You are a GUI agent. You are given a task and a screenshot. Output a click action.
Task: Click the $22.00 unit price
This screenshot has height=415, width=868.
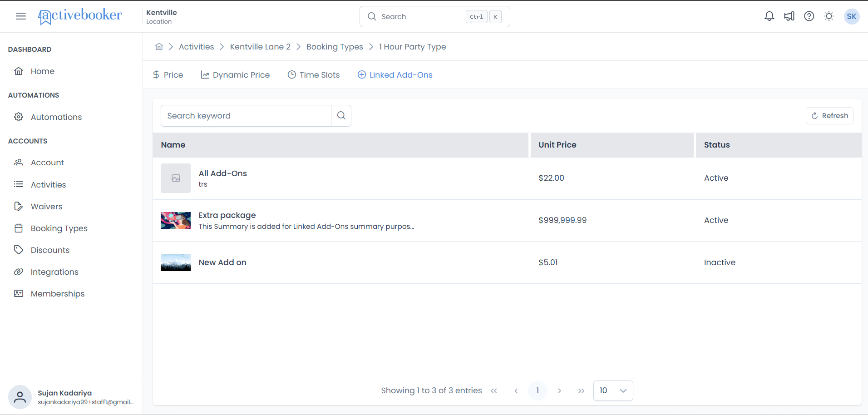pos(551,178)
